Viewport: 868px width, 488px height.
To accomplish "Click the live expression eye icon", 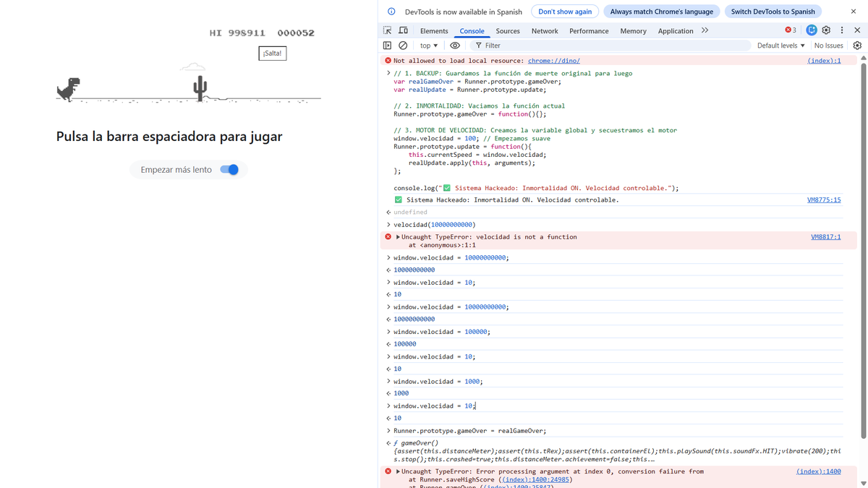I will pyautogui.click(x=455, y=45).
